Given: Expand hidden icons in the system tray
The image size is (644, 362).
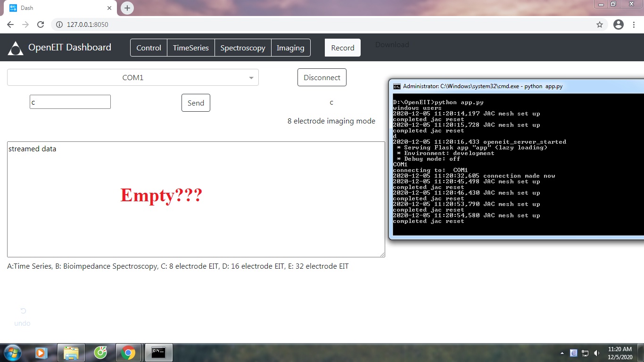Looking at the screenshot, I should pos(562,353).
